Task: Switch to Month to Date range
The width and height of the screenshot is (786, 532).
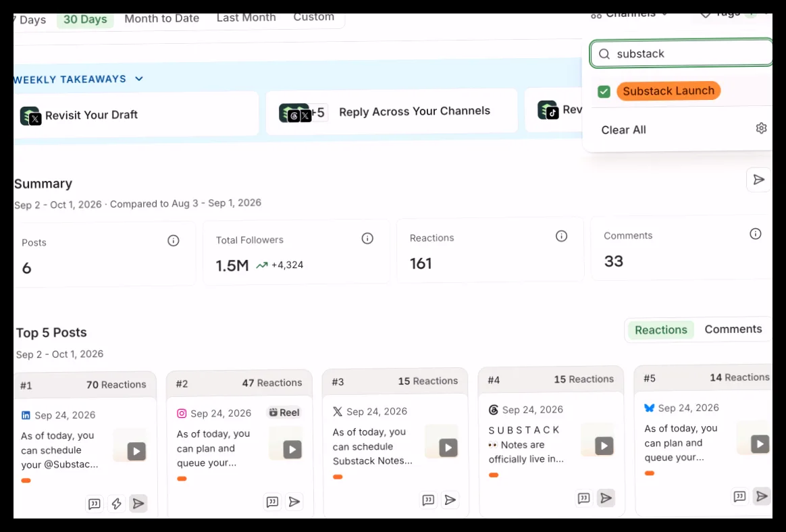Action: 162,18
